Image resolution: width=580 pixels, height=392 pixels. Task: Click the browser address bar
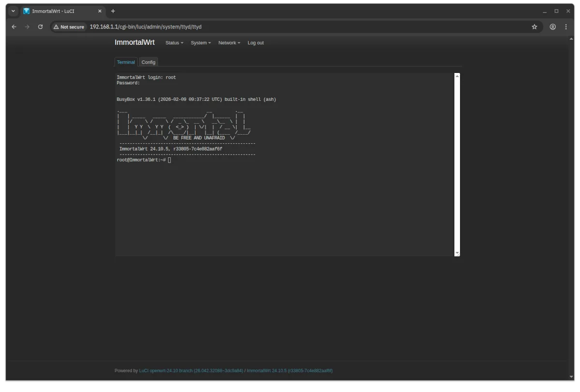click(193, 27)
